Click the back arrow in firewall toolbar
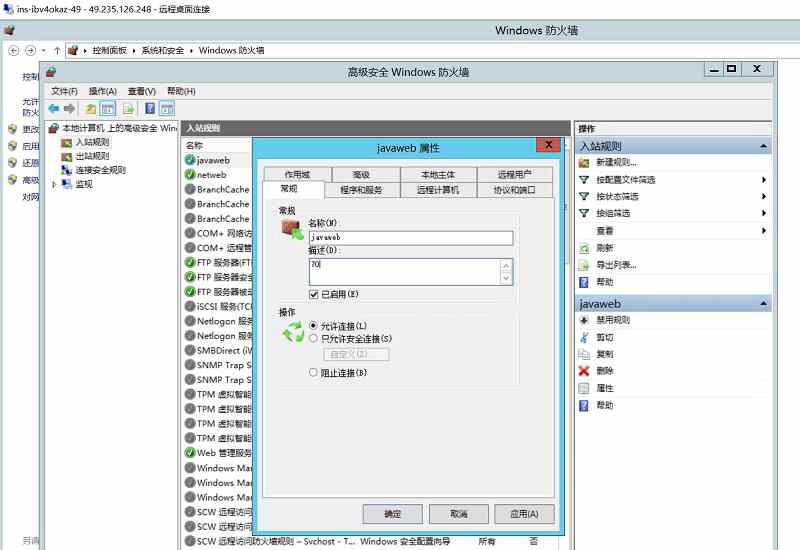The height and width of the screenshot is (550, 800). (54, 108)
